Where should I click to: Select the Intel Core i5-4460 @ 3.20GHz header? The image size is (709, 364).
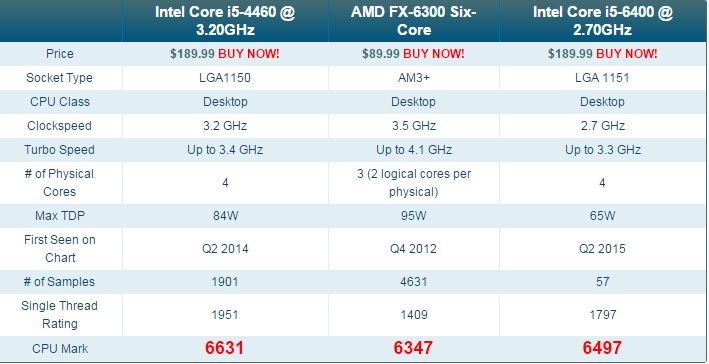[225, 21]
